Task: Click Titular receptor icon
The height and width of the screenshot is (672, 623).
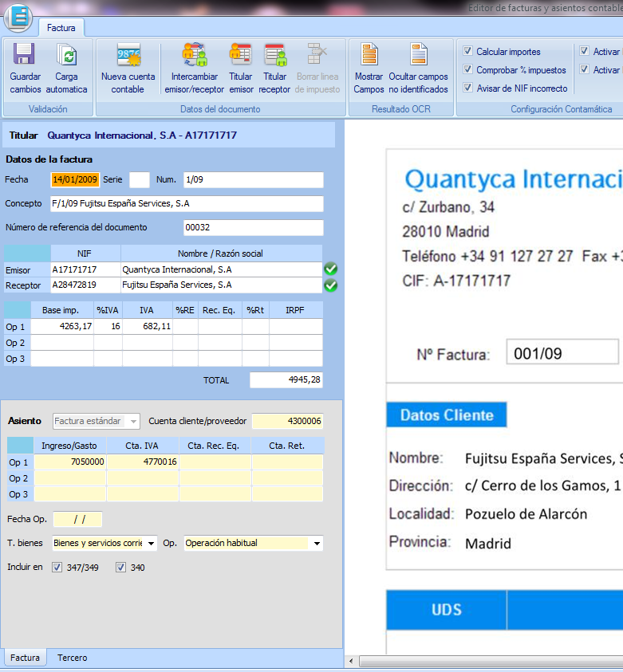Action: point(275,55)
